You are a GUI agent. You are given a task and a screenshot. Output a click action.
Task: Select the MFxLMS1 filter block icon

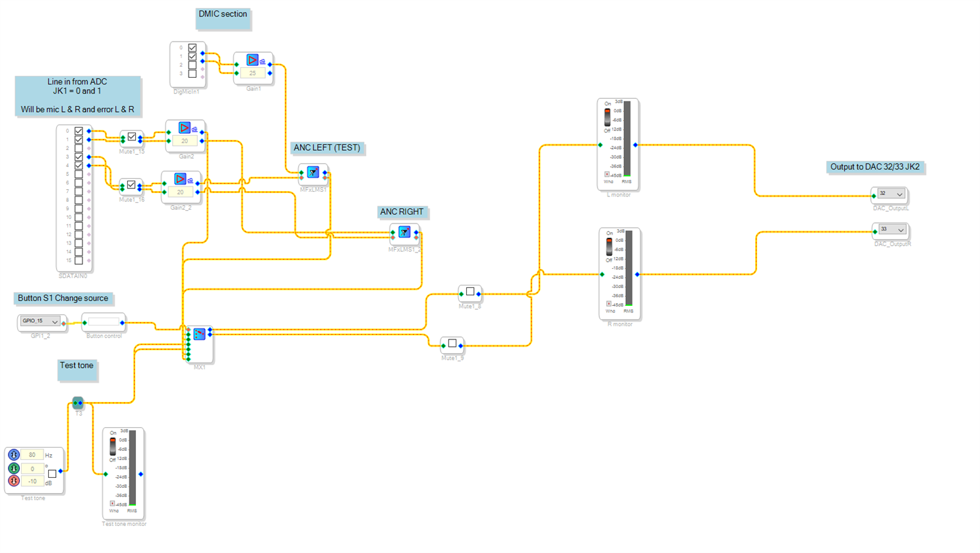(x=313, y=173)
